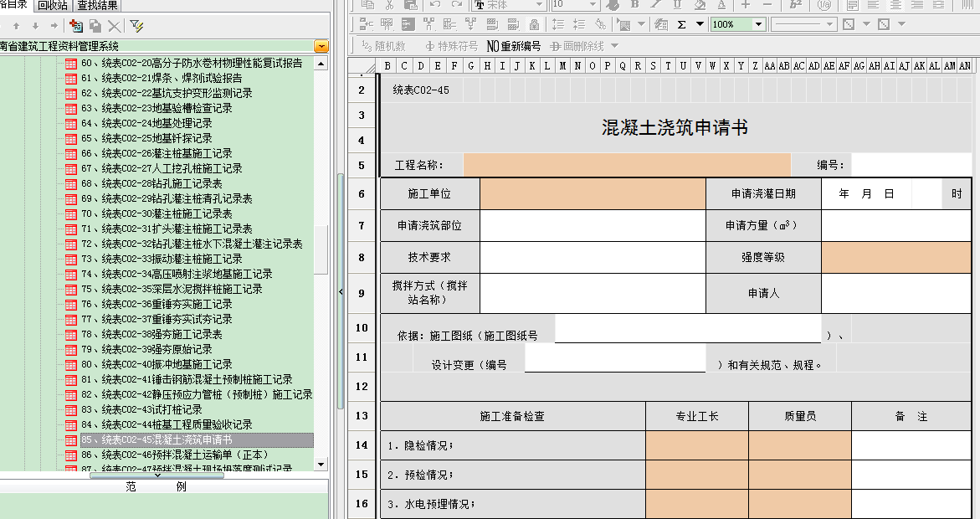Click the filter funnel icon
This screenshot has width=980, height=519.
click(136, 27)
